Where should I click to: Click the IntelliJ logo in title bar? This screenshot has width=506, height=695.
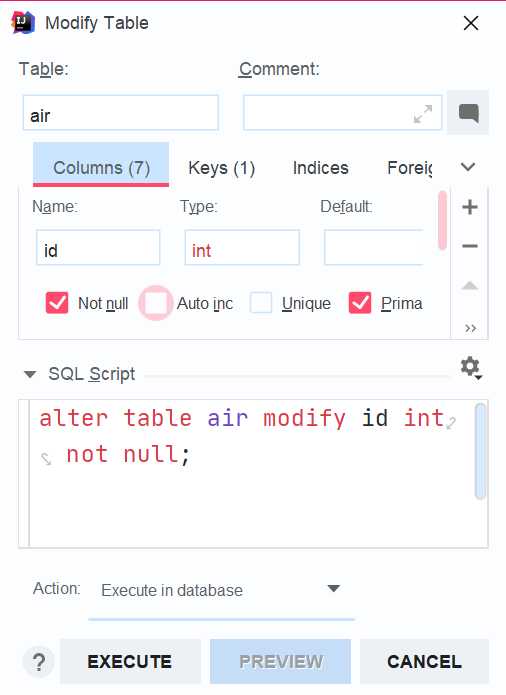click(23, 23)
